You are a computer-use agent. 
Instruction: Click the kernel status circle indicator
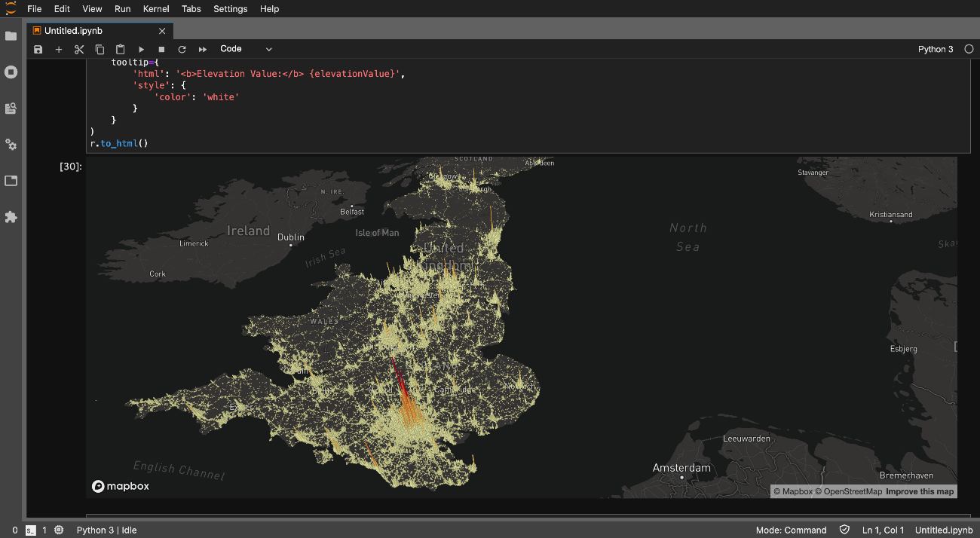pos(969,49)
